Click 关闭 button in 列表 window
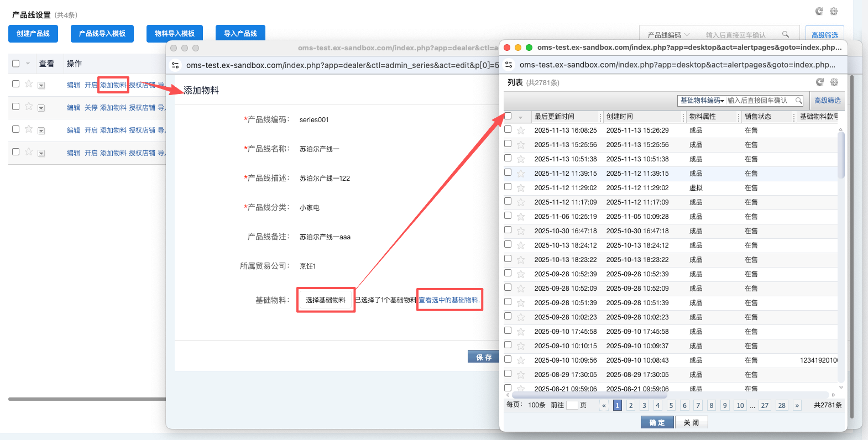 (692, 422)
